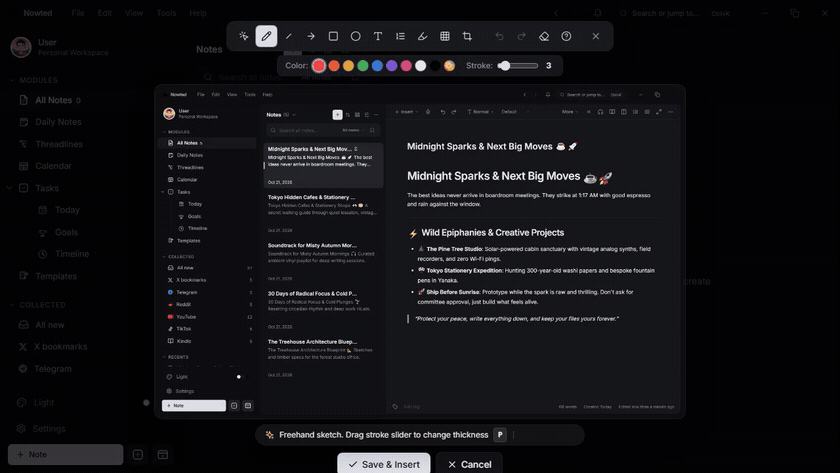Screen dimensions: 840x473
Task: Pick the white color swatch
Action: 421,65
